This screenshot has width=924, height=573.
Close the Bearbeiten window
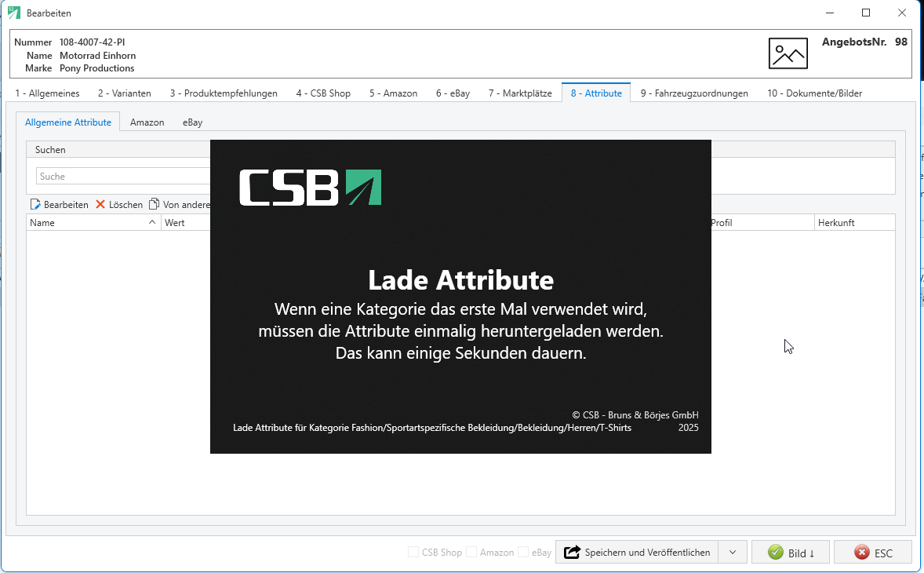[x=901, y=13]
